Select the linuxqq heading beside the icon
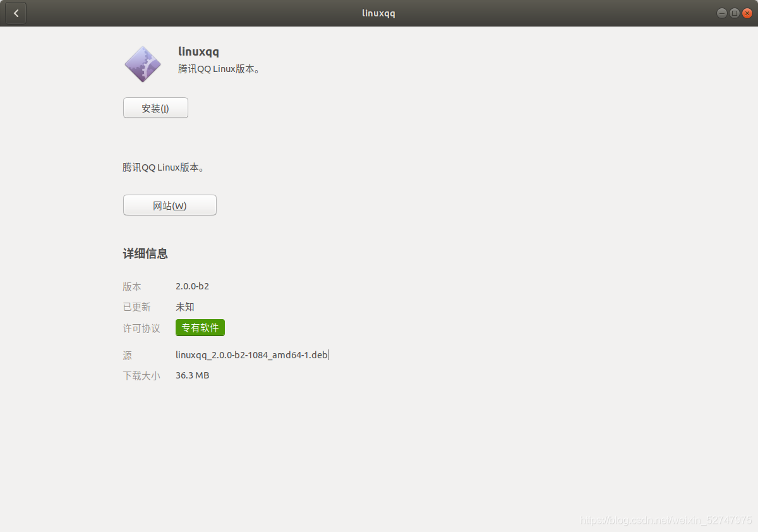758x532 pixels. (198, 52)
